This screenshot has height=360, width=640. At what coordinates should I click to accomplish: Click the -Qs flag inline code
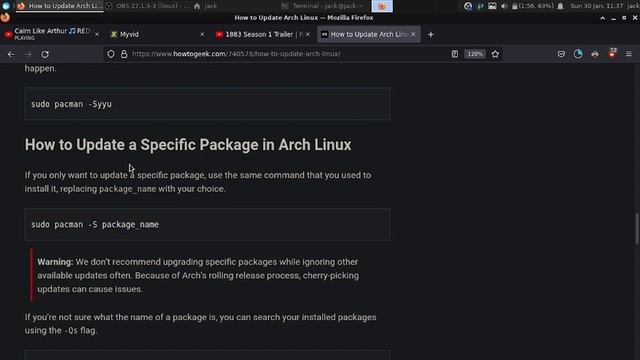point(71,331)
